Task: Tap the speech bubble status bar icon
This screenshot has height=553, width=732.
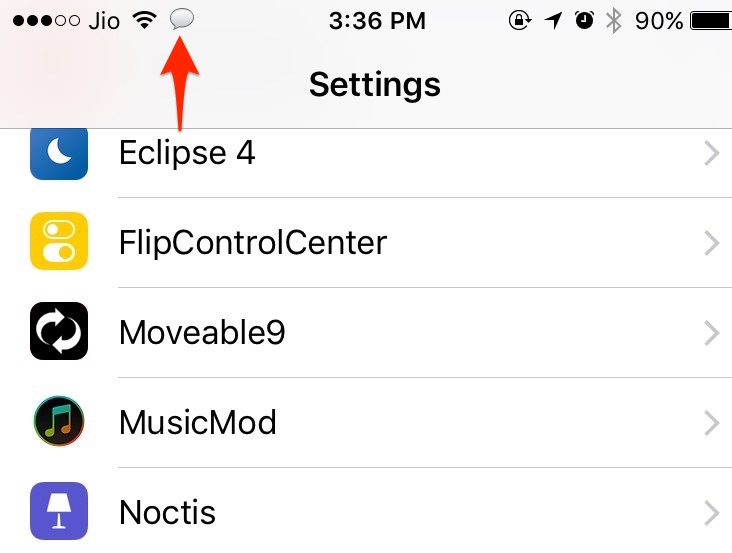Action: [x=182, y=20]
